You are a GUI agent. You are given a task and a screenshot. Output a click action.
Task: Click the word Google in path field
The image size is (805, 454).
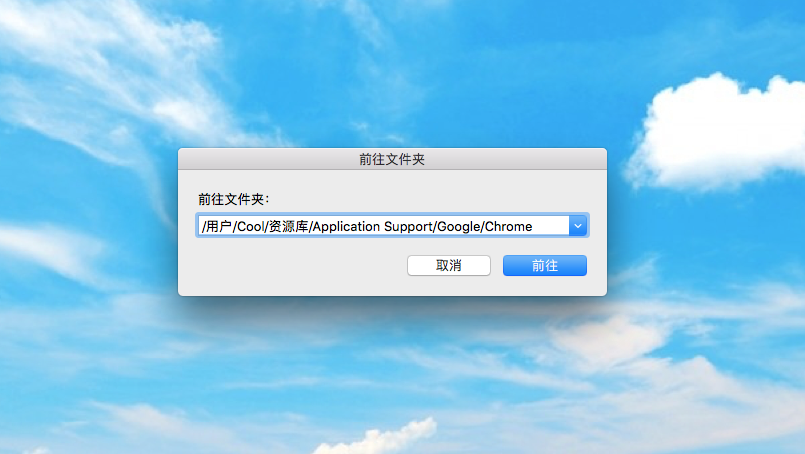pos(459,226)
